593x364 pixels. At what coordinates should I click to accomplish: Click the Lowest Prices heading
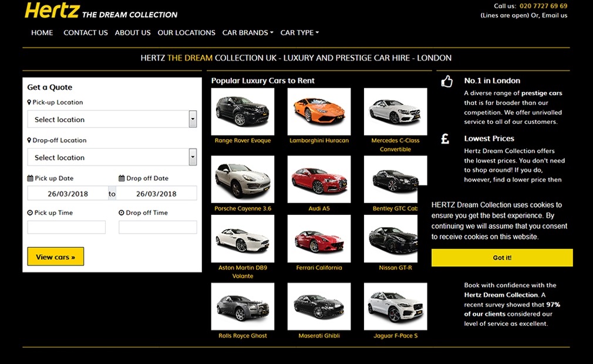[489, 139]
